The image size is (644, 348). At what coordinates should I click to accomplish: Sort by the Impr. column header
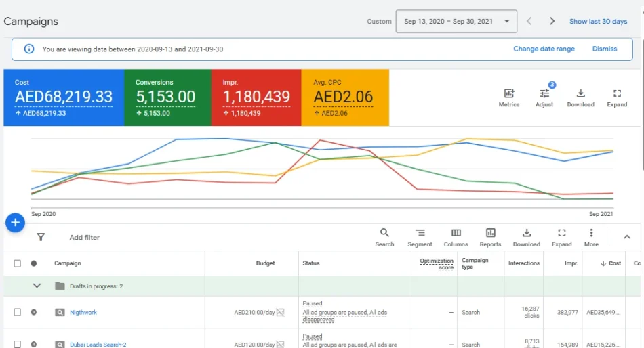571,263
